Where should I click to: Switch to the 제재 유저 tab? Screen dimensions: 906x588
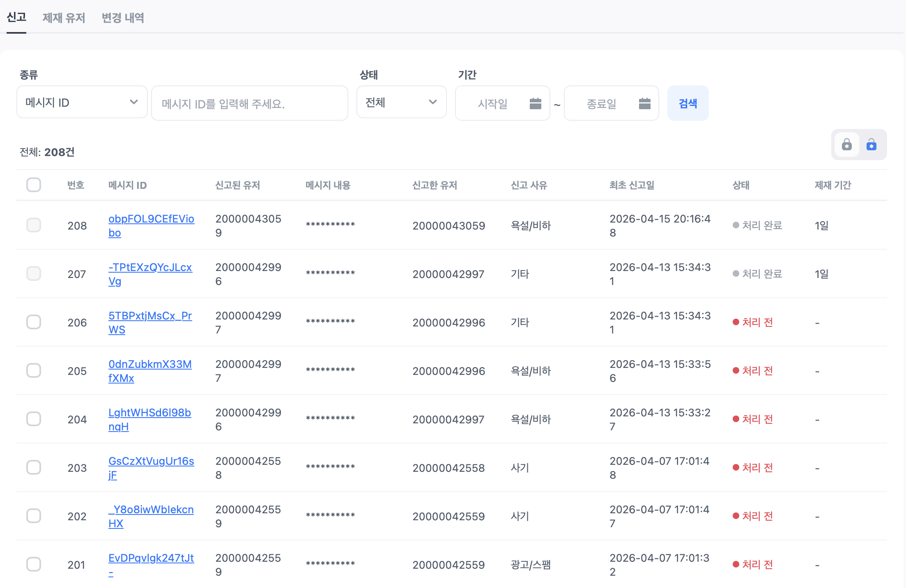64,18
